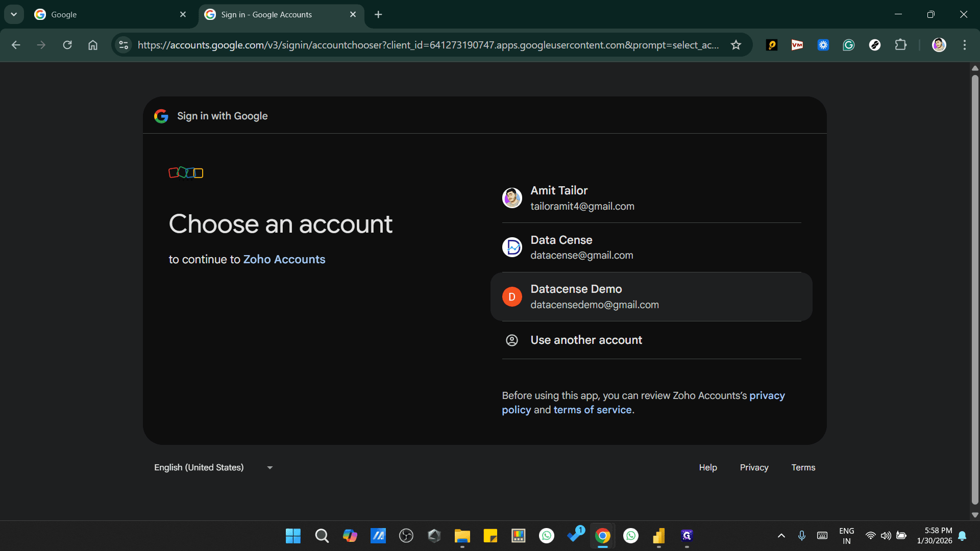Open Sticky Notes from taskbar
The image size is (980, 551).
click(491, 536)
